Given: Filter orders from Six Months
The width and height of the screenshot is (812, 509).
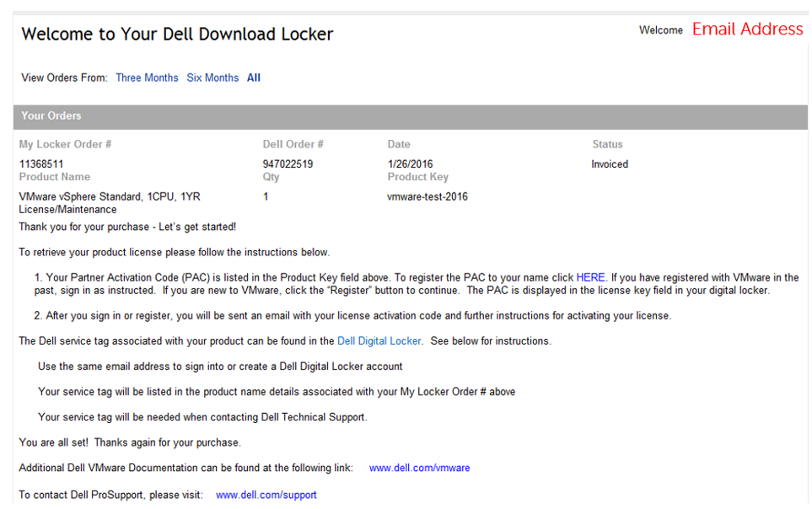Looking at the screenshot, I should (212, 78).
